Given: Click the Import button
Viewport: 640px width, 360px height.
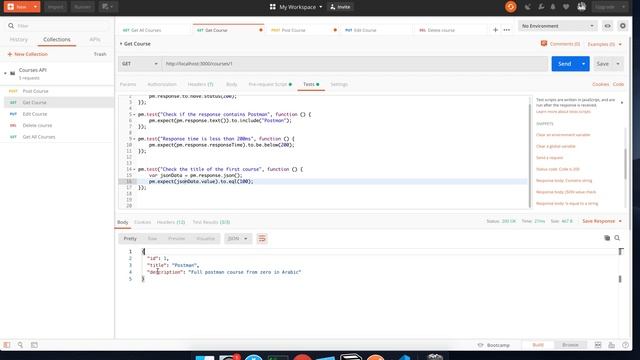Looking at the screenshot, I should click(55, 7).
